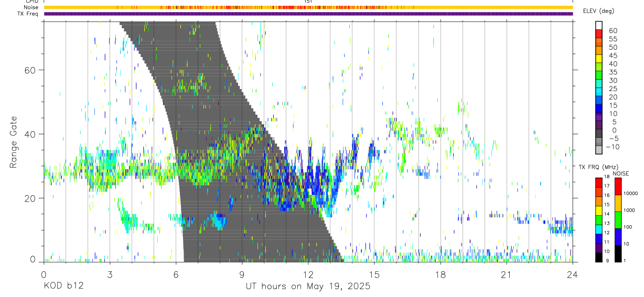Click the KOD b12 radar label
Image resolution: width=644 pixels, height=297 pixels.
[x=63, y=287]
